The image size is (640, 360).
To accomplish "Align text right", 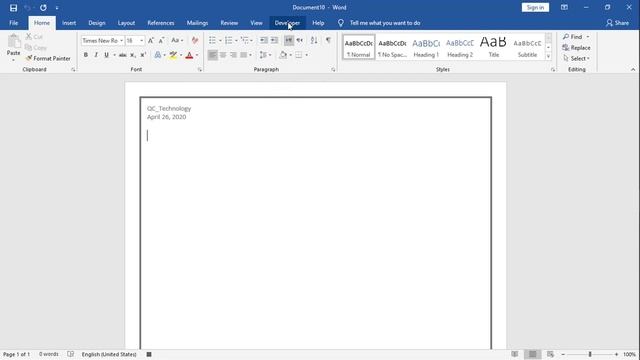I will pyautogui.click(x=233, y=55).
